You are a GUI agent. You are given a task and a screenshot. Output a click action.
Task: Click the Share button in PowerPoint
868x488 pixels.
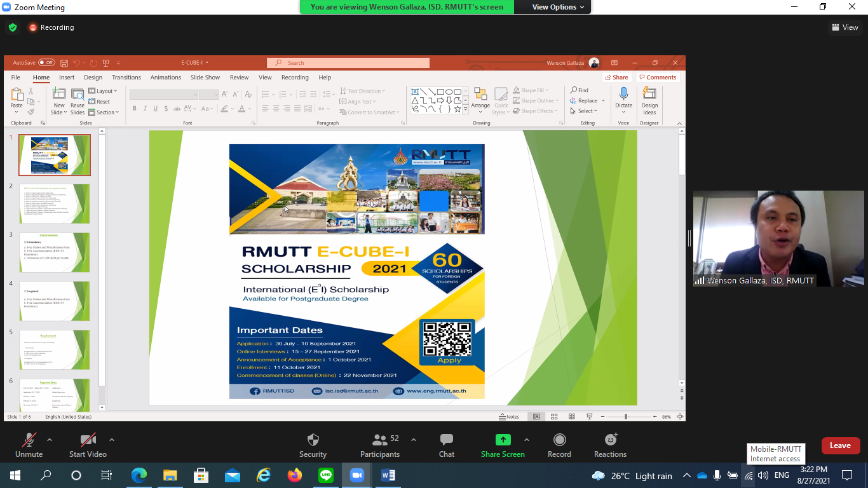(x=616, y=78)
